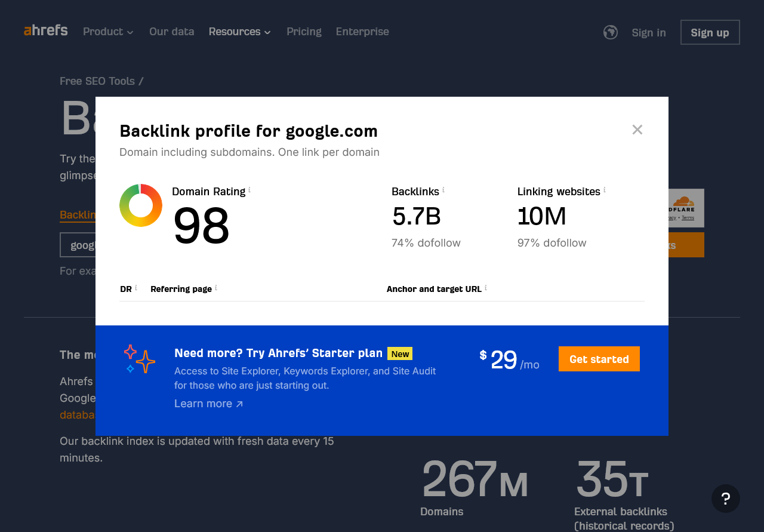Viewport: 764px width, 532px height.
Task: Click the Sign up button
Action: (710, 32)
